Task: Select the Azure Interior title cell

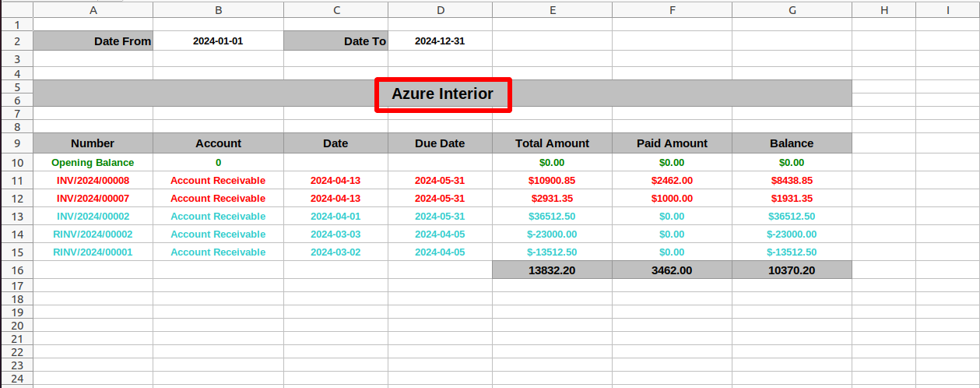Action: point(442,93)
